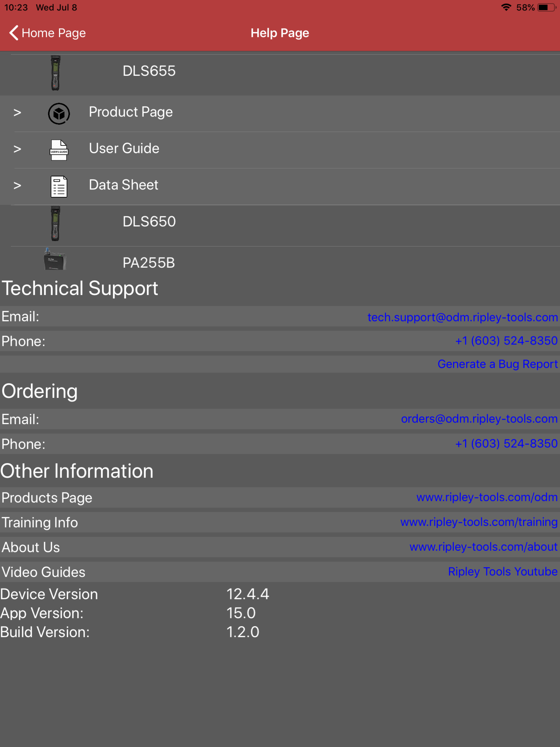The image size is (560, 747).
Task: Click Generate a Bug Report
Action: 497,364
